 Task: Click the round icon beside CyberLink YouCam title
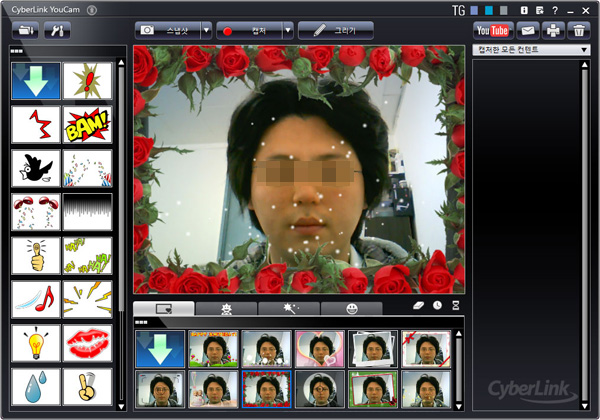(92, 10)
